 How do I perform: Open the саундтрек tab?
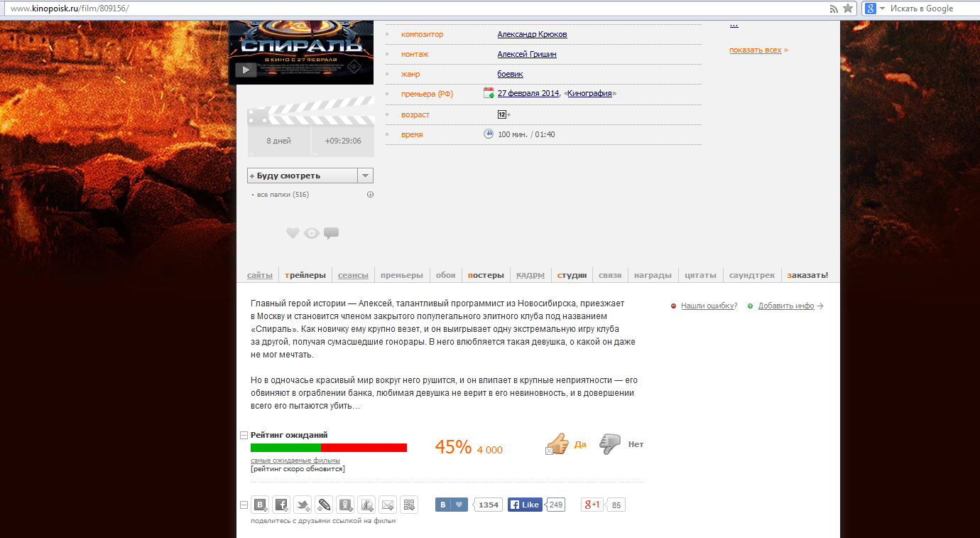click(x=752, y=275)
